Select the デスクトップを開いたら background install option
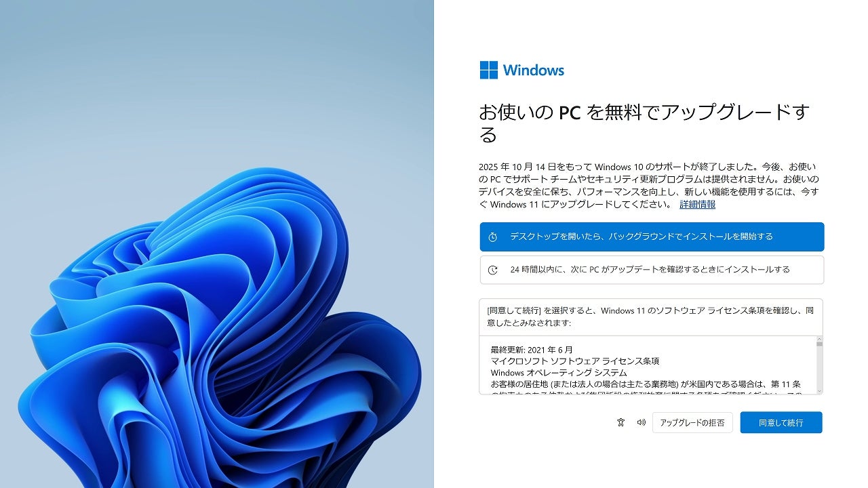 [652, 237]
